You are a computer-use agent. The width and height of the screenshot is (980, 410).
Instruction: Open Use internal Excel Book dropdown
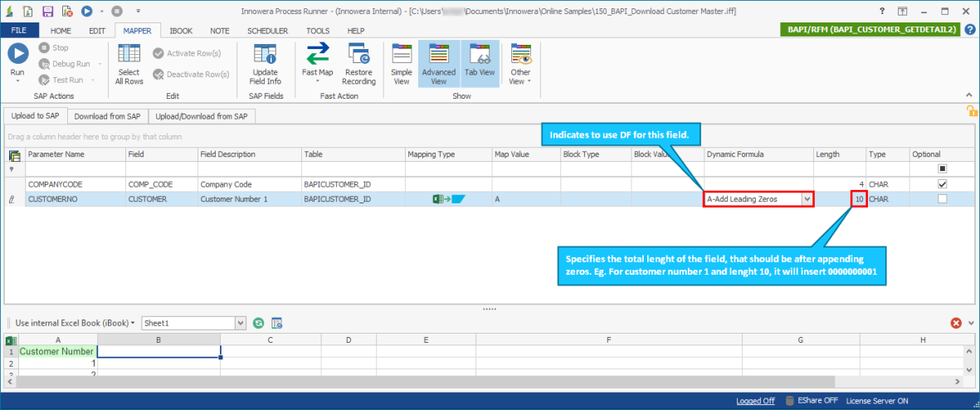[x=75, y=323]
